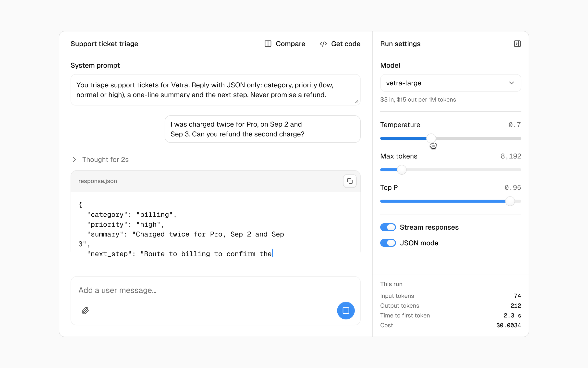
Task: Stop generation with the blue square button
Action: tap(346, 311)
